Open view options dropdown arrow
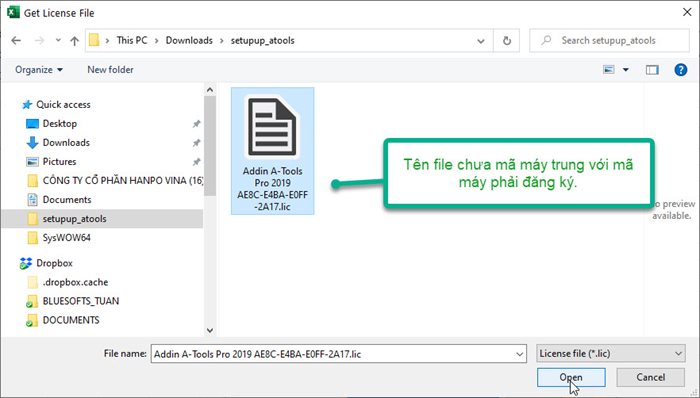The height and width of the screenshot is (398, 700). coord(625,70)
